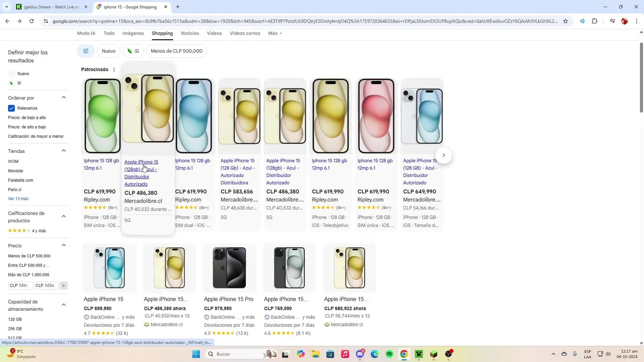Switch to the Imágenes tab
This screenshot has height=362, width=644.
(133, 33)
